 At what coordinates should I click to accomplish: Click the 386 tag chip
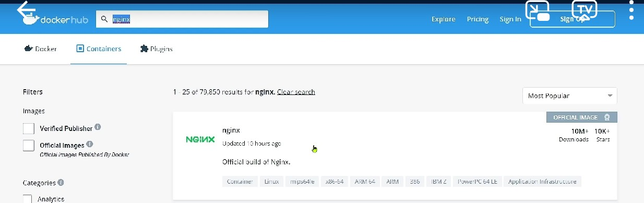[x=415, y=182]
